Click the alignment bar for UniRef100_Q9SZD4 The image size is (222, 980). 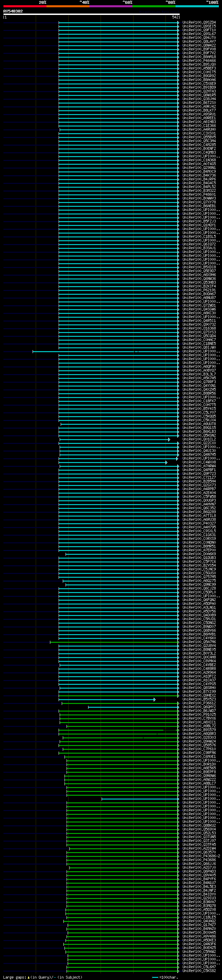(x=119, y=23)
